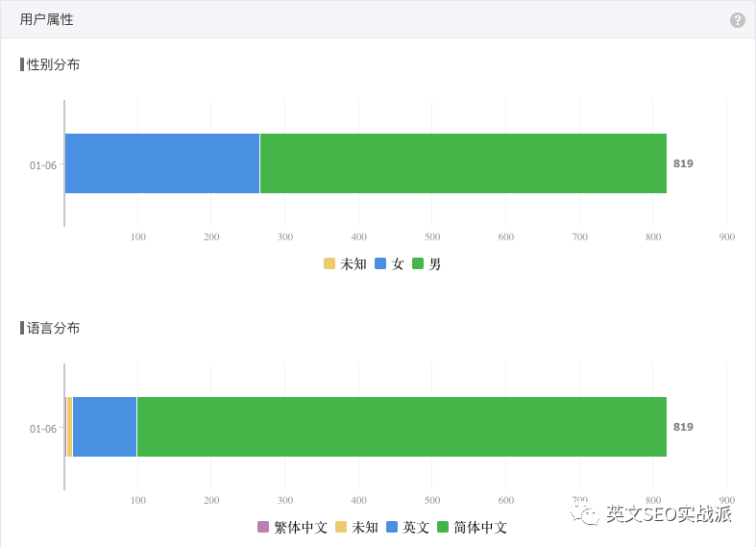Click the 用户属性 panel title
The height and width of the screenshot is (547, 756).
pos(46,19)
